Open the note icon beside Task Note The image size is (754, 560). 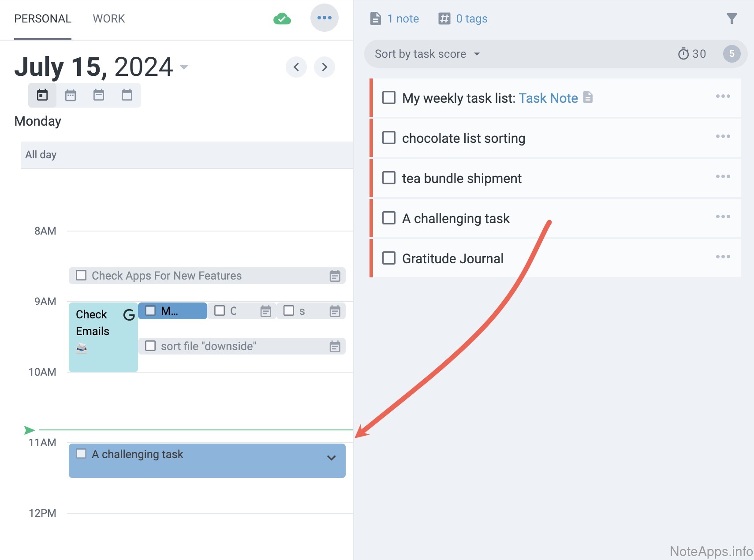[x=588, y=97]
